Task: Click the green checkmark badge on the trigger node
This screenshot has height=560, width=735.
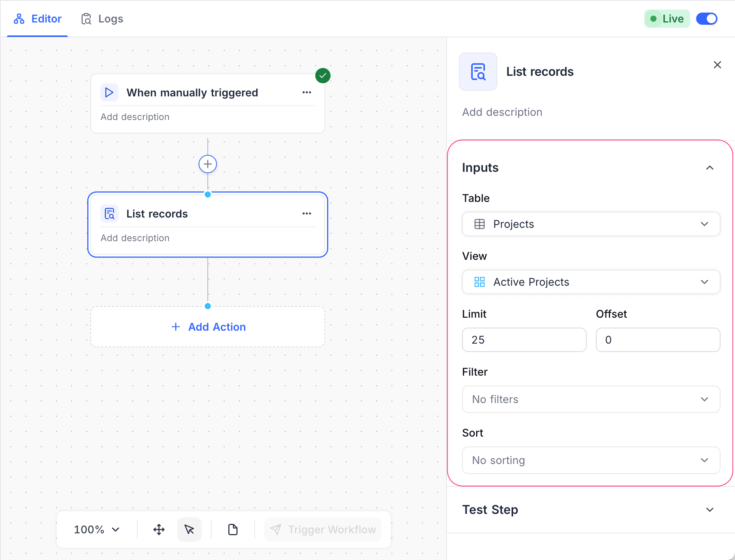Action: point(323,75)
